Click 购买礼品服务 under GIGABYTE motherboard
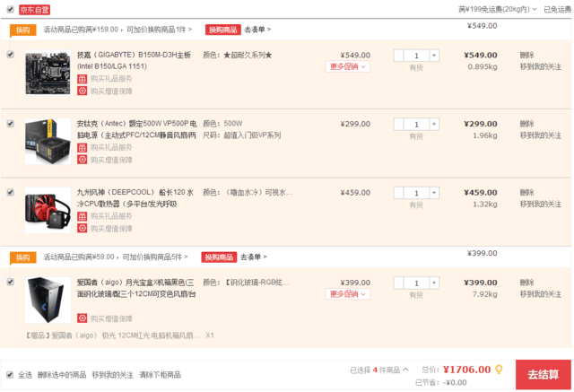This screenshot has height=392, width=574. coord(111,79)
